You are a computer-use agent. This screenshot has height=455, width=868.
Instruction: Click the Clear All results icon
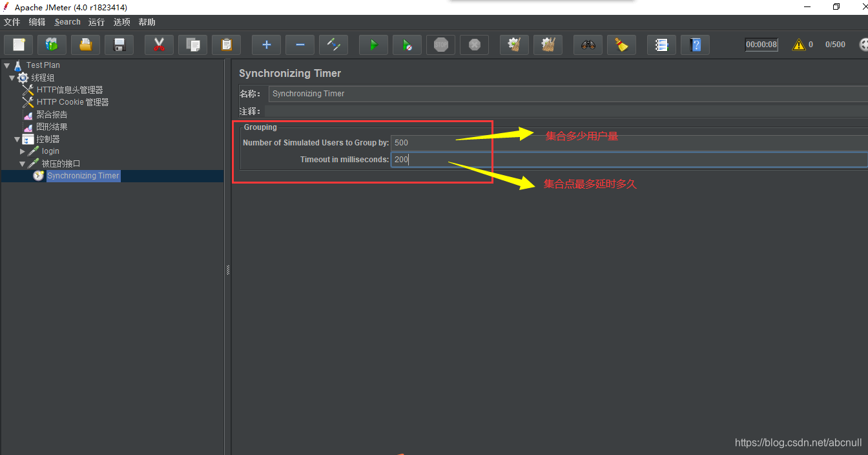548,45
